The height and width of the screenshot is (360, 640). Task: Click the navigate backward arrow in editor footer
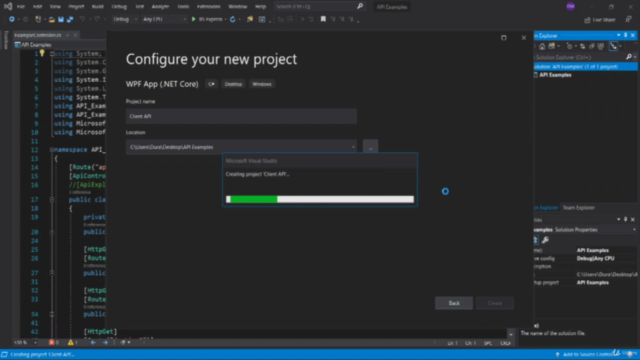(93, 342)
